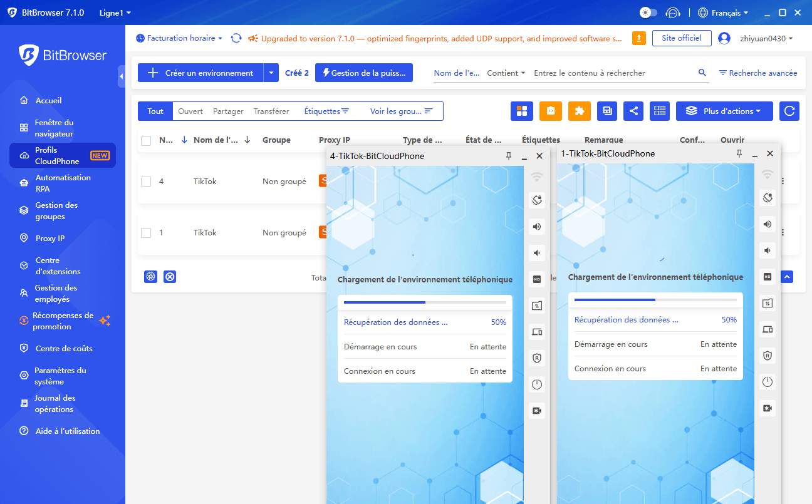Click Créer un environnement button

(200, 73)
